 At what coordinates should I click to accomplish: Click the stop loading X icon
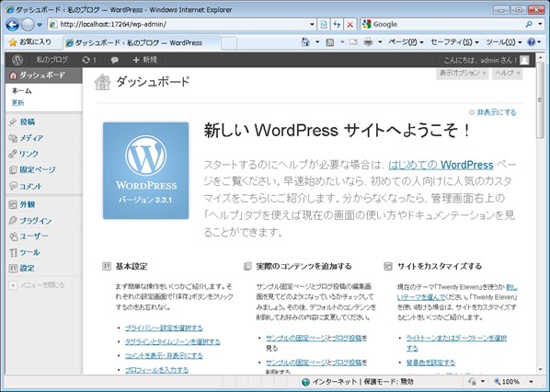point(349,24)
